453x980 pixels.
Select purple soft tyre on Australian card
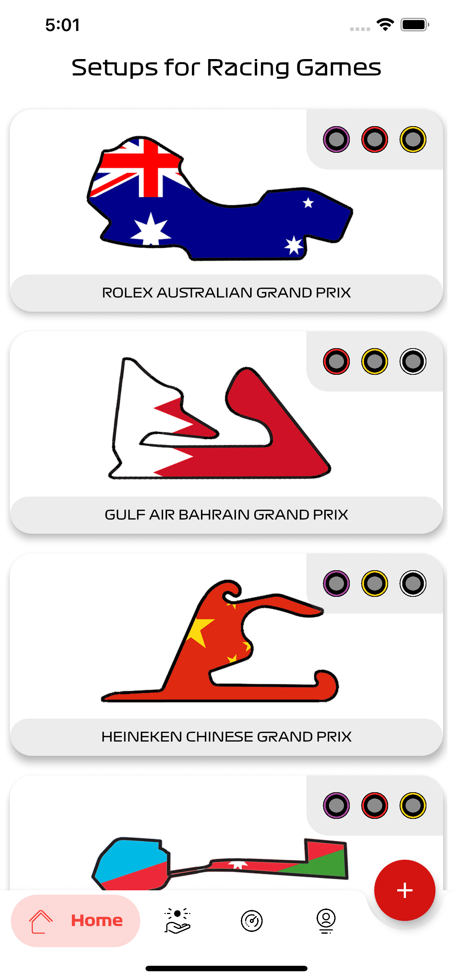tap(337, 139)
